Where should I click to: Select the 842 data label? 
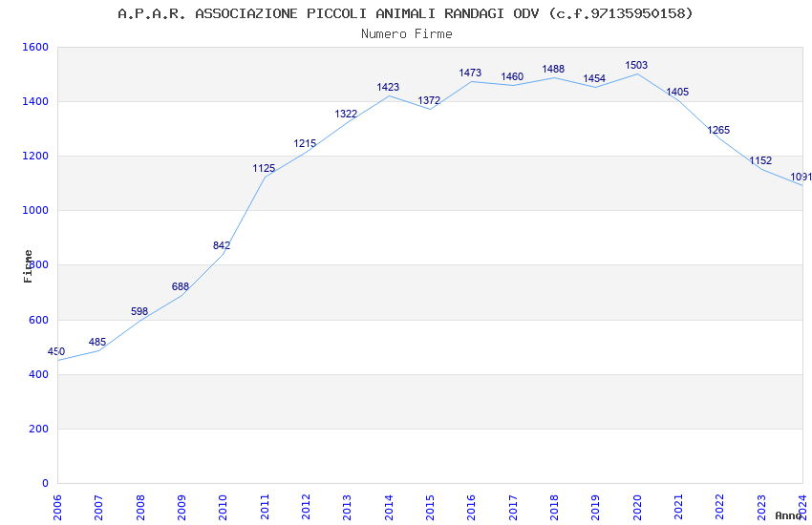(x=222, y=245)
